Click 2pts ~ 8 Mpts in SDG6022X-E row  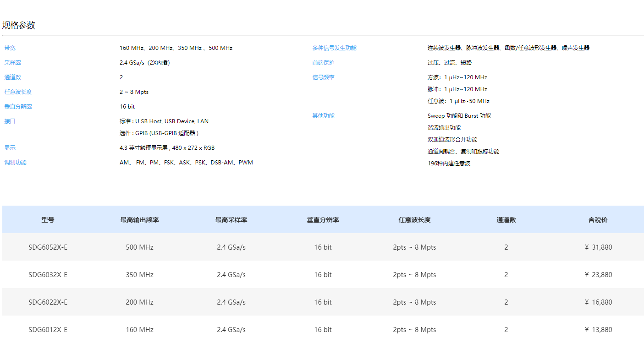pyautogui.click(x=414, y=302)
